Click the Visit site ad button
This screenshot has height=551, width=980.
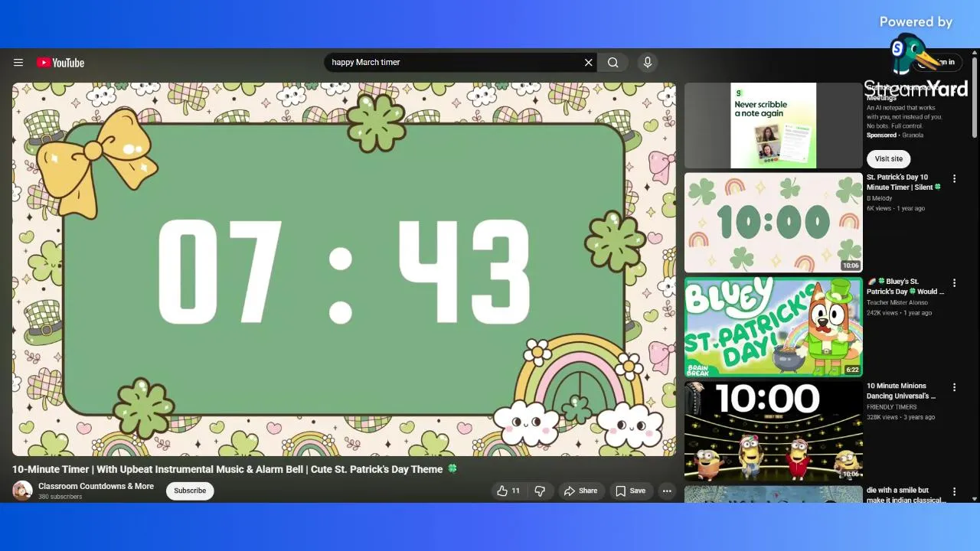tap(888, 158)
